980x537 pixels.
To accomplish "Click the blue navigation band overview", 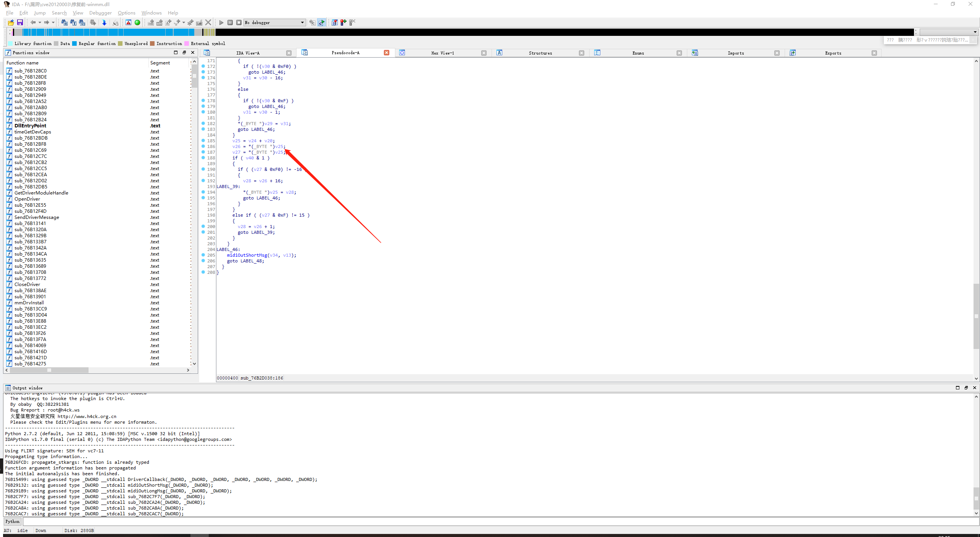I will tap(114, 32).
